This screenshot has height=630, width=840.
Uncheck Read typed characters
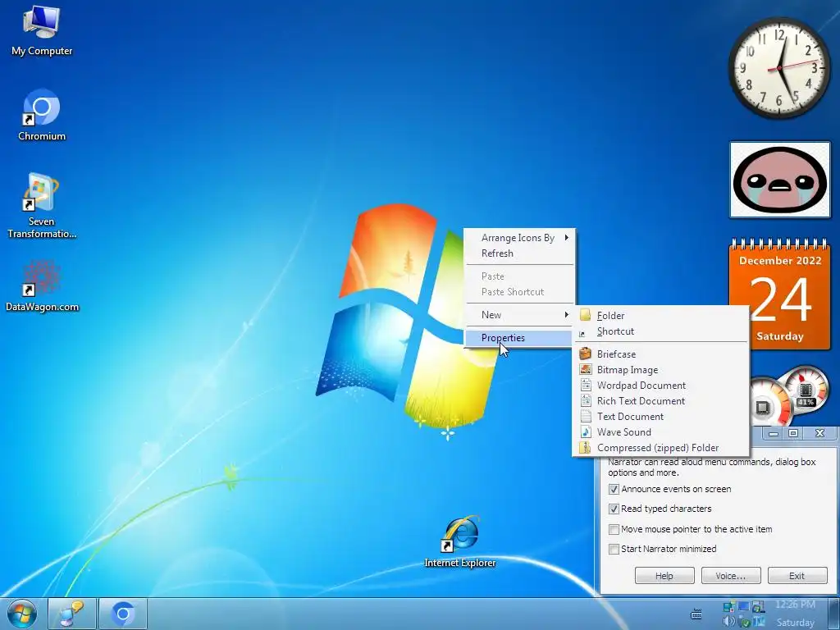tap(614, 509)
